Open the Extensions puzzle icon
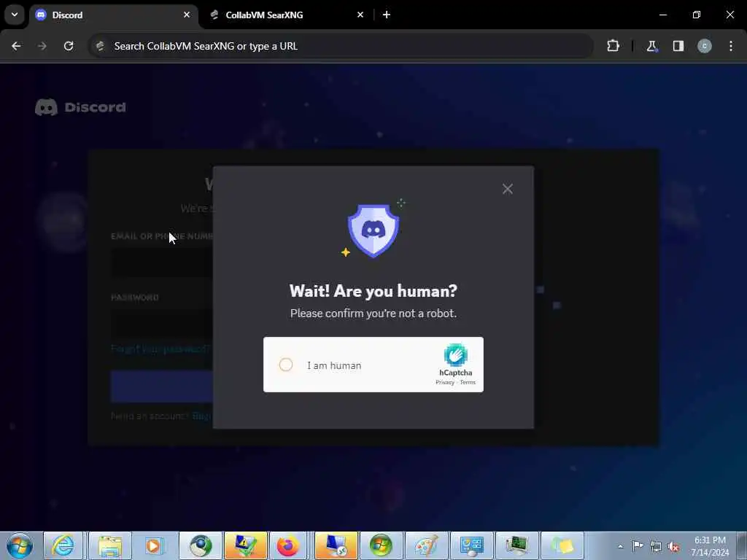Screen dimensions: 747x560 [613, 46]
